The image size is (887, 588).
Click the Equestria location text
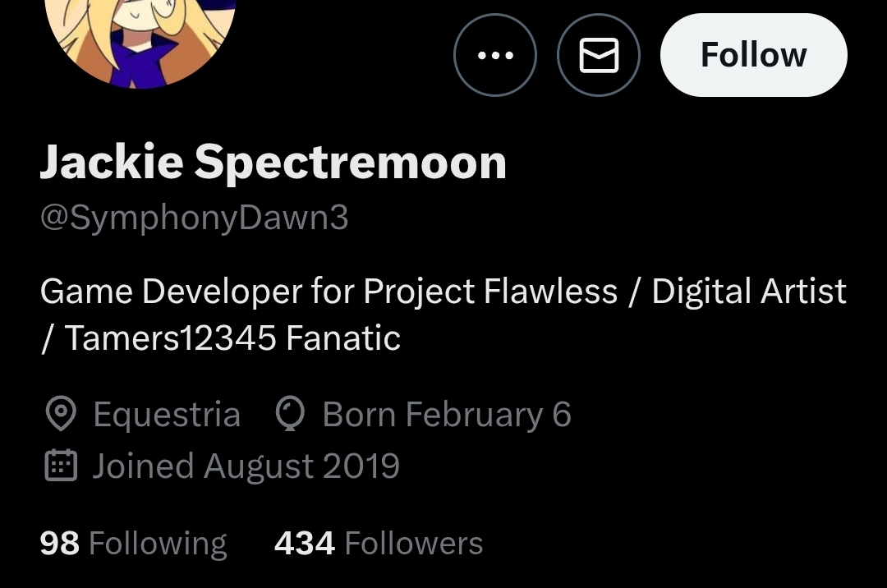point(167,415)
